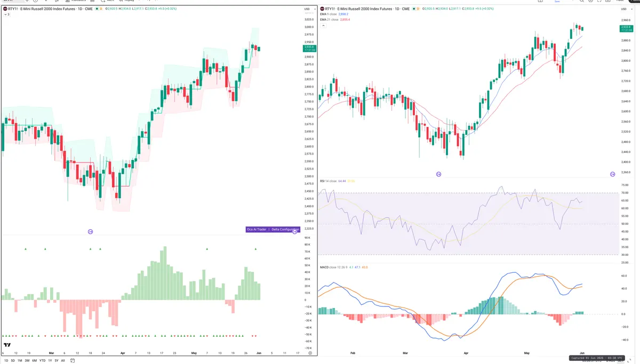Click the orange D delayed-data badge, left chart
The image size is (640, 364).
click(102, 9)
